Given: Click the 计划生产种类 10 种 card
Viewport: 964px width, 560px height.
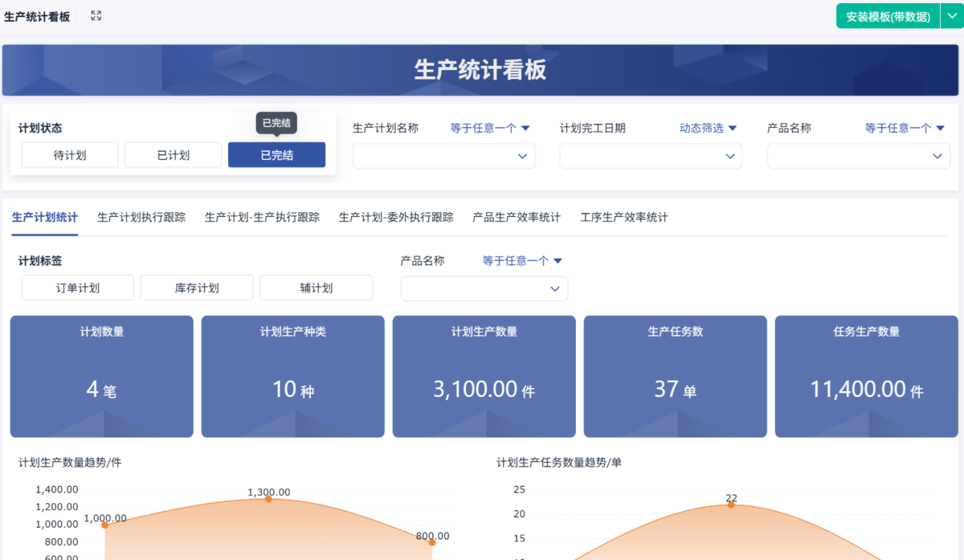Looking at the screenshot, I should click(x=293, y=376).
